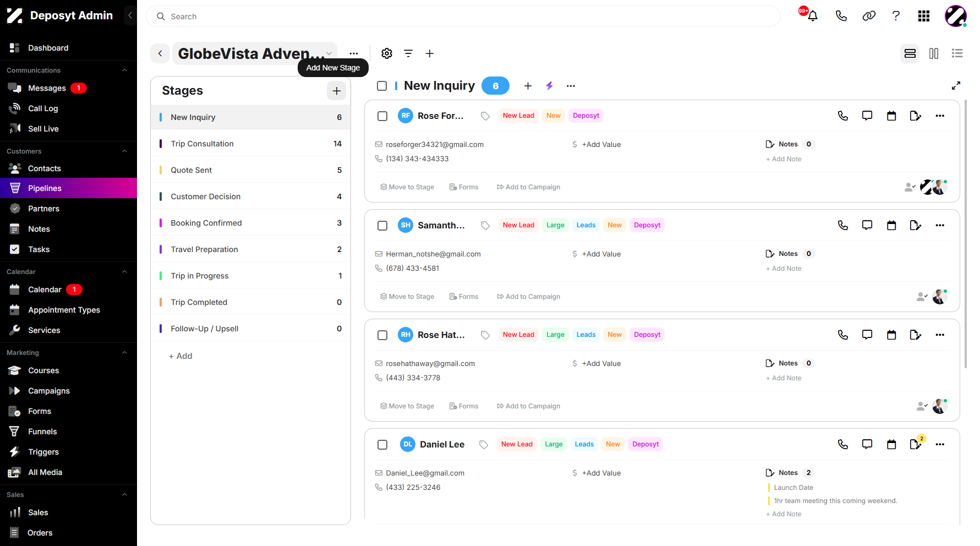Screen dimensions: 980x546
Task: Select all New Inquiry contacts checkbox
Action: (382, 85)
